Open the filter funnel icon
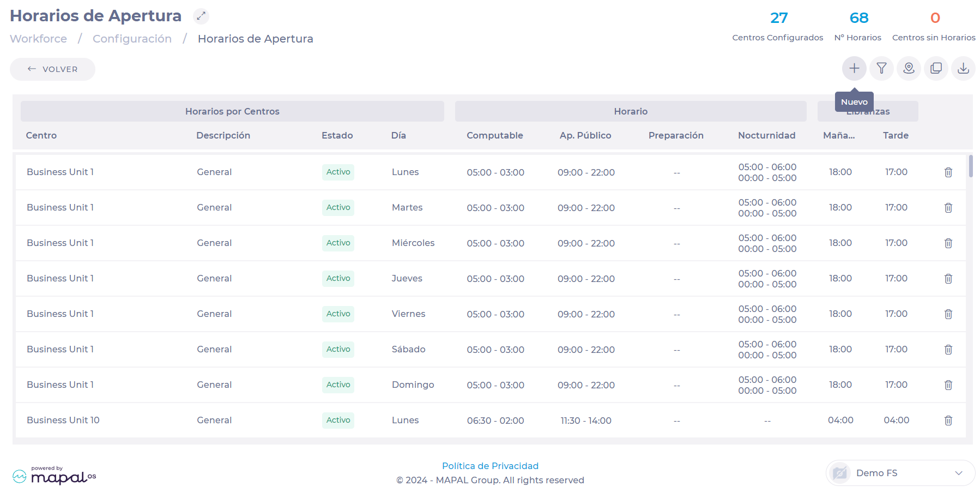The width and height of the screenshot is (980, 492). coord(881,69)
